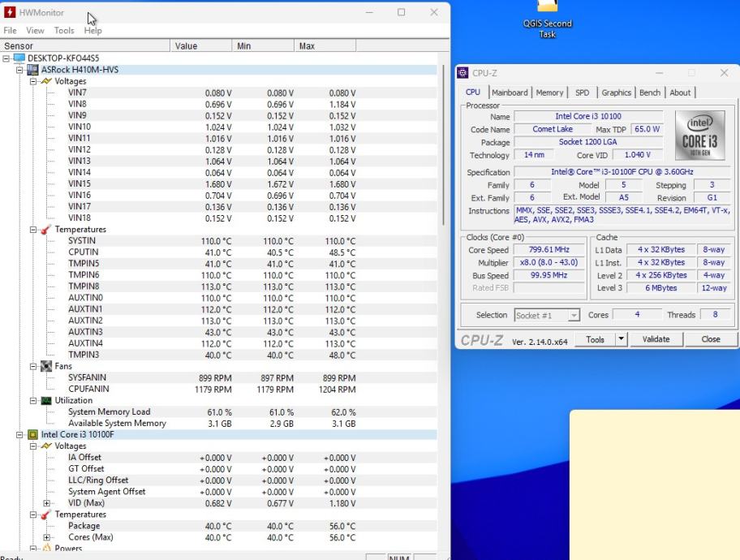Open the Tools dropdown arrow in CPU-Z
Screen dimensions: 740x560
point(622,339)
